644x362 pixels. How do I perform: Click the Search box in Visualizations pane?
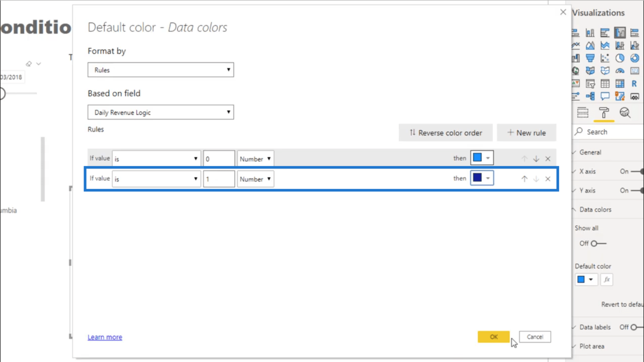coord(609,132)
